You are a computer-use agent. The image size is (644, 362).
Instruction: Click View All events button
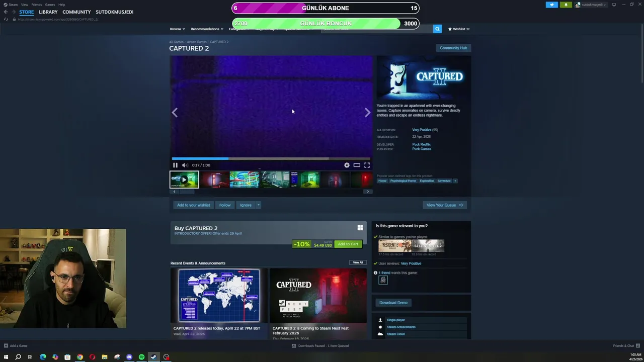tap(358, 262)
